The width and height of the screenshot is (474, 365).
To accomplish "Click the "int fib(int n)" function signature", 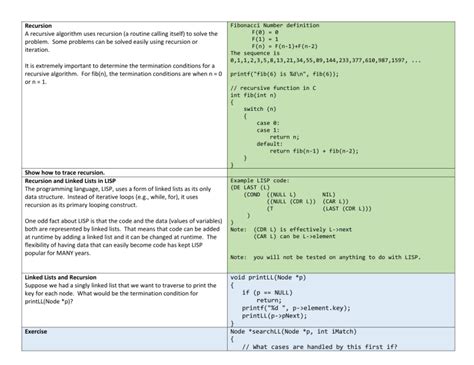I will 253,95.
